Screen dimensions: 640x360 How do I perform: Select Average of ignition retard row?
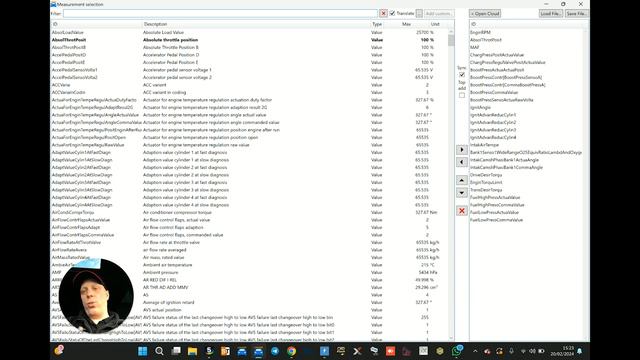coord(249,302)
